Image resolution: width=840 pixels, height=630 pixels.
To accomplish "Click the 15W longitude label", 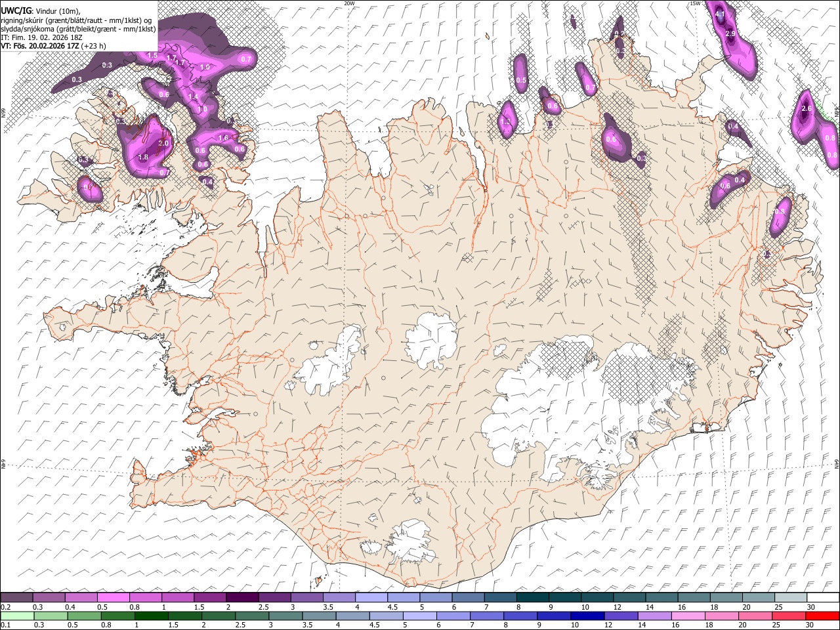I will 695,3.
